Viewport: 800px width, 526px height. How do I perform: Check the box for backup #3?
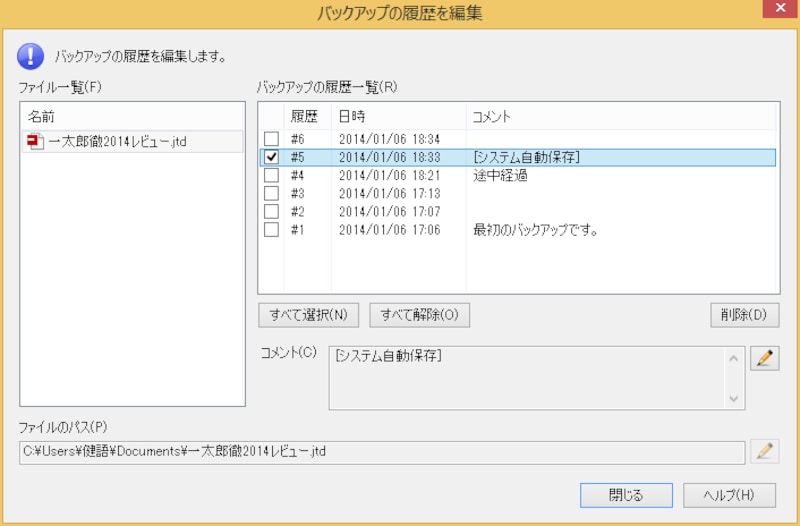point(271,193)
